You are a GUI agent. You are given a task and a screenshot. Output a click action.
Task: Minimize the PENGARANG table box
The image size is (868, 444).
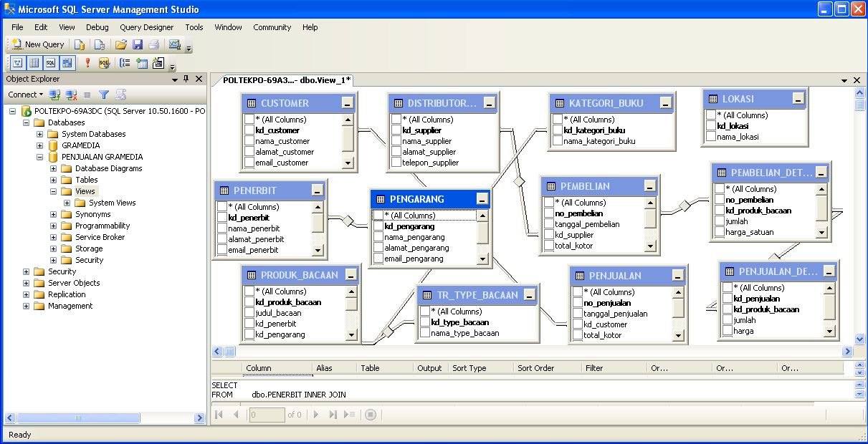point(482,199)
